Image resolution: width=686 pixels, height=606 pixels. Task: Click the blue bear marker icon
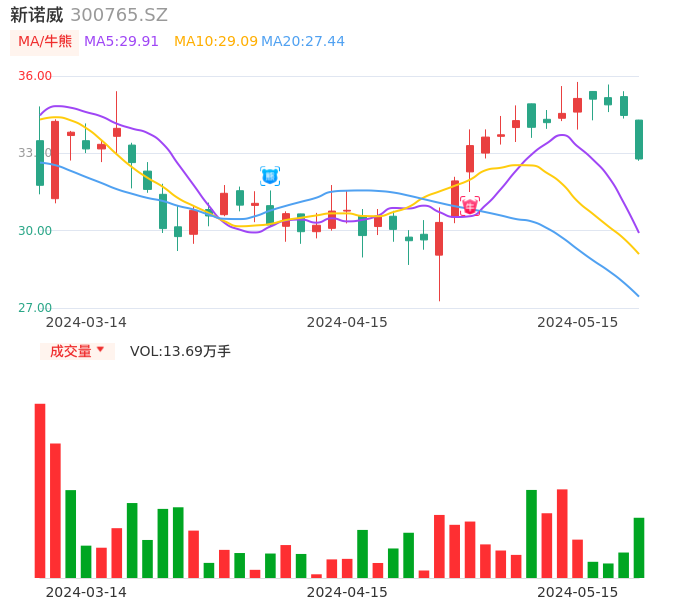click(x=270, y=176)
